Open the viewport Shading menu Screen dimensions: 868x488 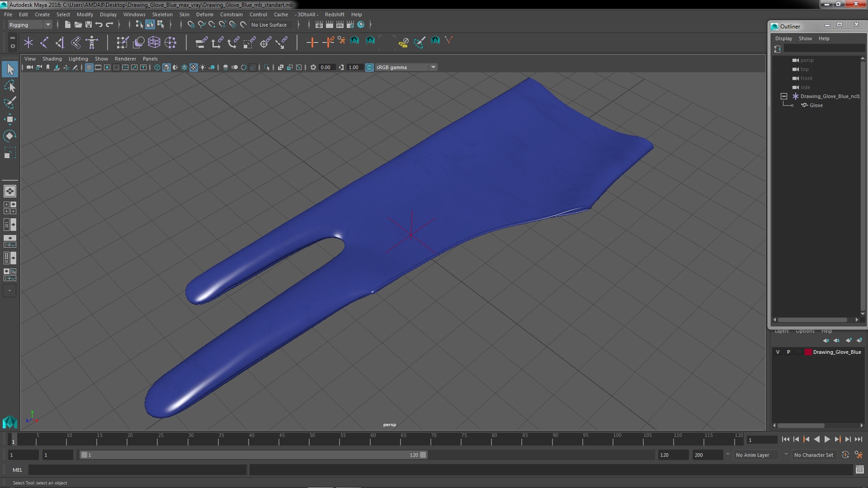click(x=52, y=59)
